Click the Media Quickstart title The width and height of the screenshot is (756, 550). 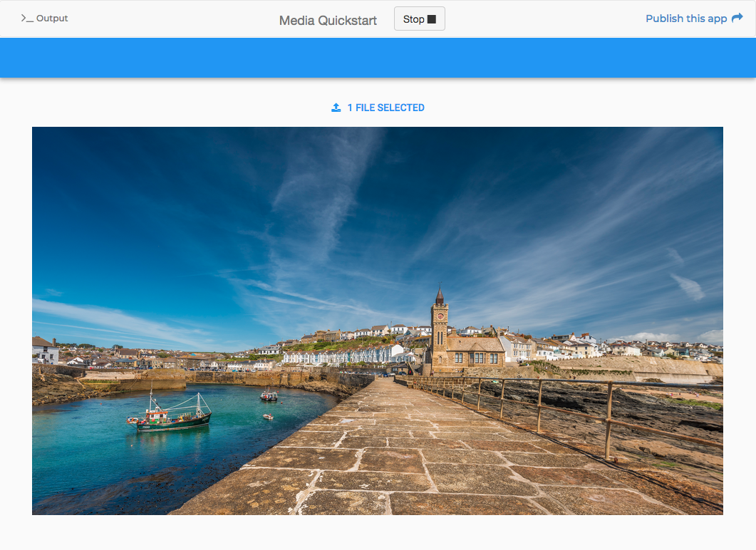[328, 20]
